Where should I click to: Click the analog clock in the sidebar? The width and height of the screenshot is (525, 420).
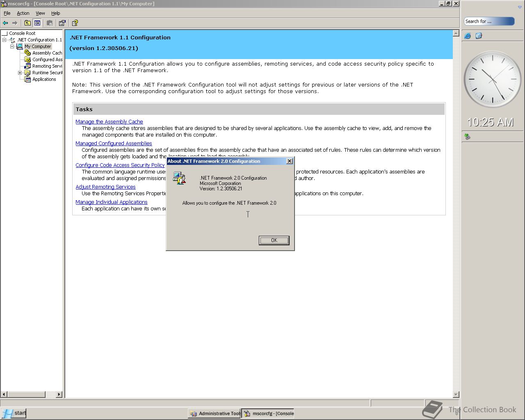tap(492, 79)
